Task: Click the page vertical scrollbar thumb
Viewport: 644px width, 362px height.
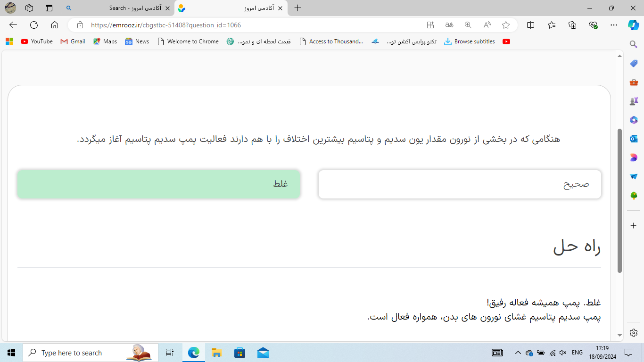Action: click(619, 200)
